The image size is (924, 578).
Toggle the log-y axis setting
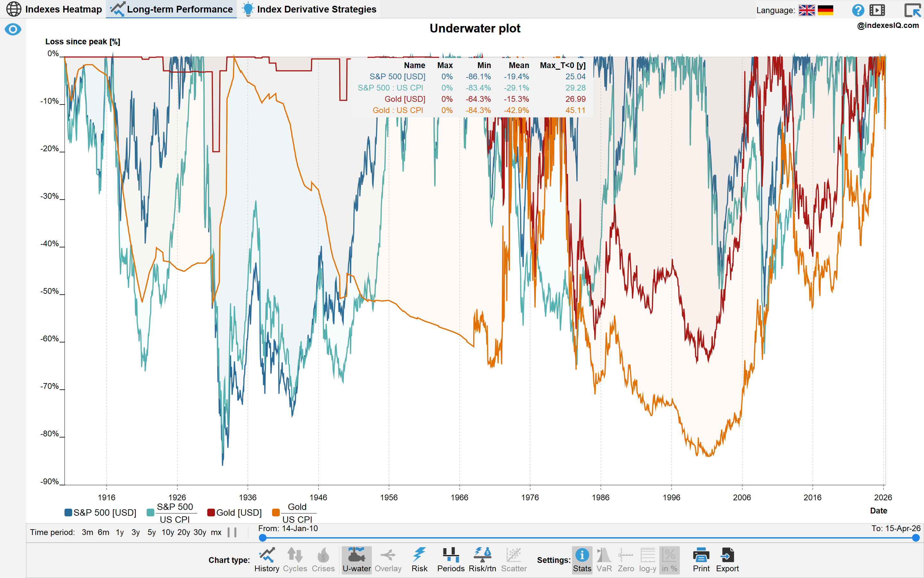coord(647,560)
